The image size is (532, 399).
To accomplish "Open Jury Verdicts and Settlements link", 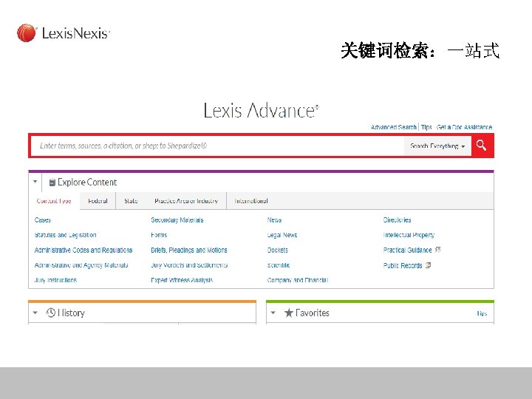I will (x=189, y=265).
